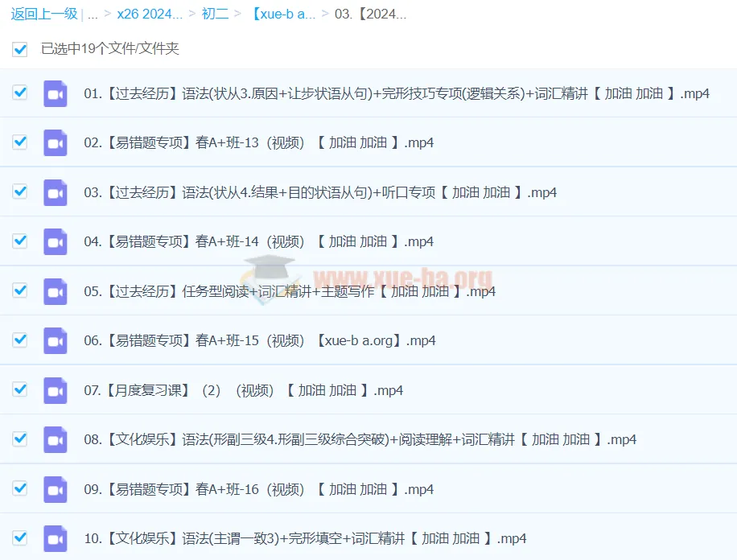Click 返回上一级 to go back

44,14
